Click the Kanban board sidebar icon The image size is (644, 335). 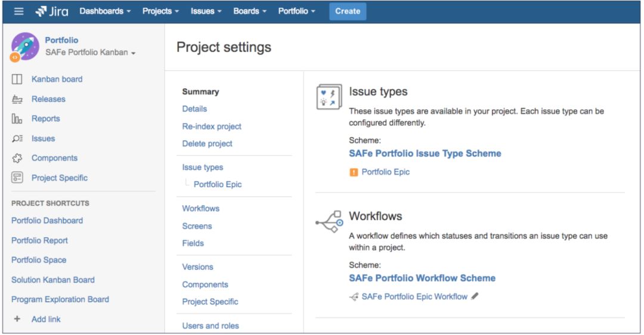tap(17, 79)
